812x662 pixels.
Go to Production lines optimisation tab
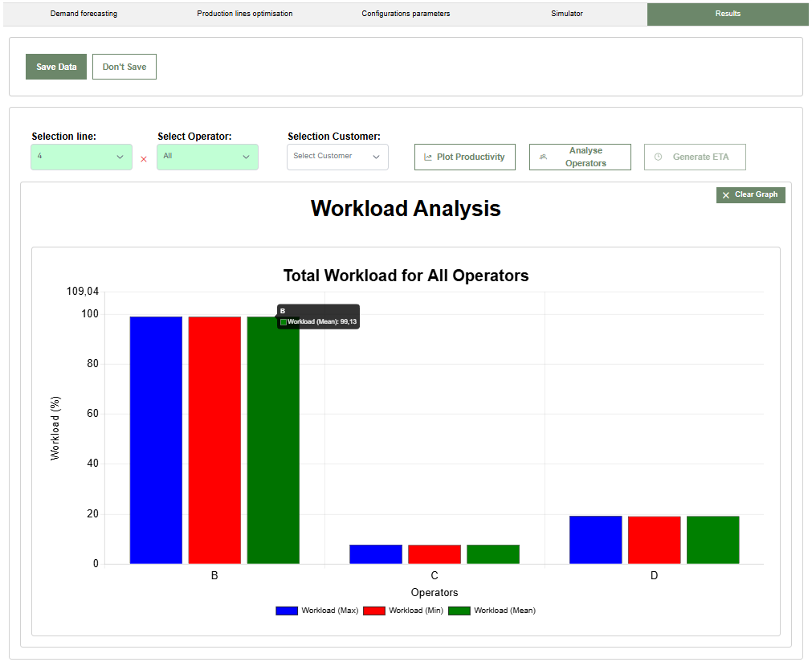pyautogui.click(x=244, y=14)
